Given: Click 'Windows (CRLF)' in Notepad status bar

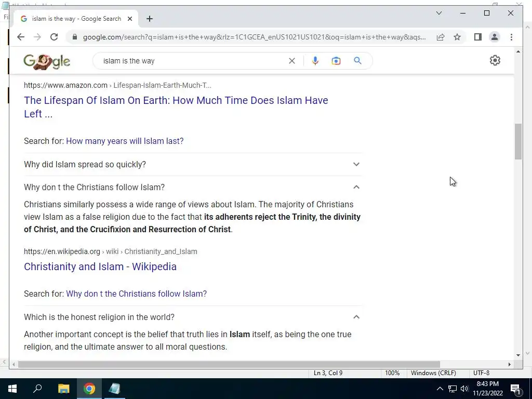Looking at the screenshot, I should point(433,373).
